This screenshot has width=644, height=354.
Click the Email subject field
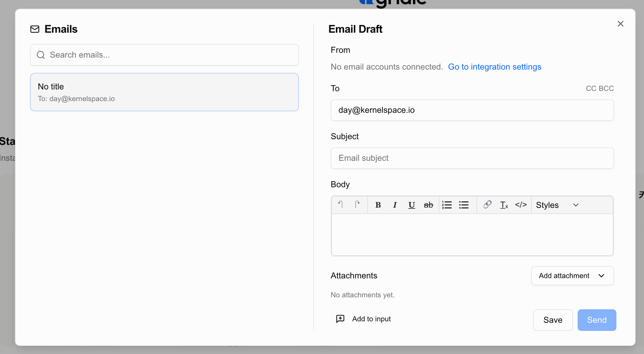click(x=472, y=158)
